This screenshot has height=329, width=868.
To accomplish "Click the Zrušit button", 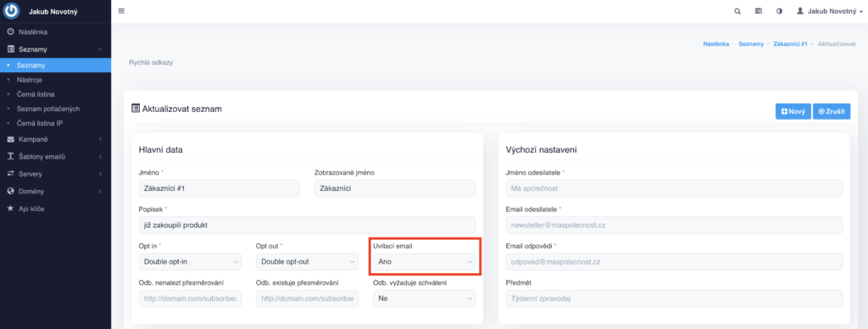I will point(832,111).
